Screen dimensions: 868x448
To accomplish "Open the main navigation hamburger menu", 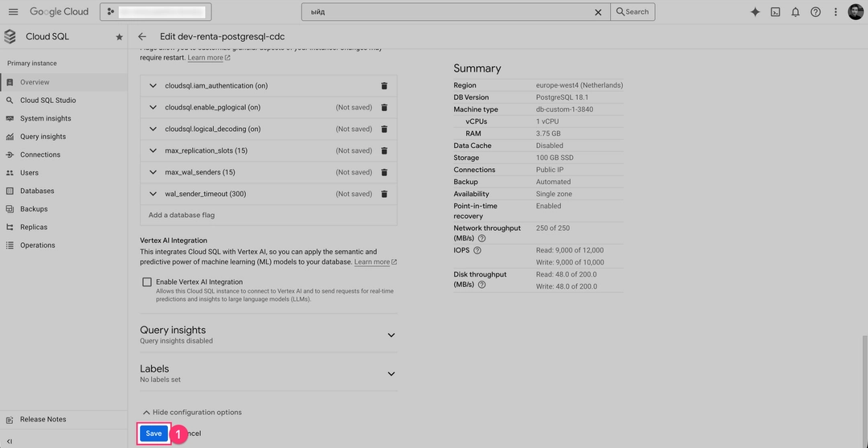I will [13, 12].
